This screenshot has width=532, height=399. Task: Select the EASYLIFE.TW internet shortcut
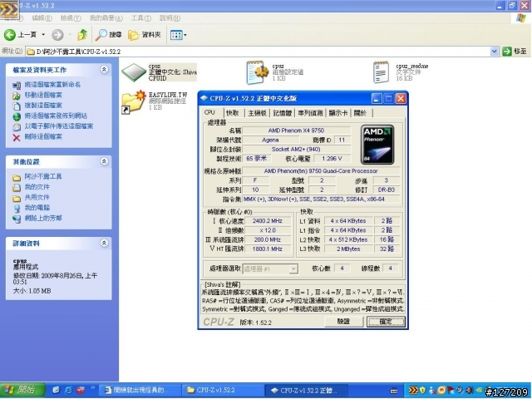[134, 101]
